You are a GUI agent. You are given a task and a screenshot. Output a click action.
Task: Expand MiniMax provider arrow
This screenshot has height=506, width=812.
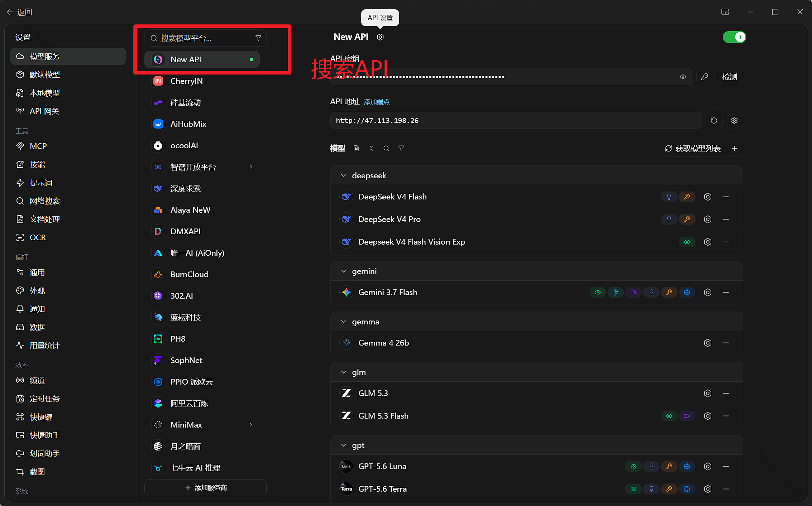[x=251, y=425]
